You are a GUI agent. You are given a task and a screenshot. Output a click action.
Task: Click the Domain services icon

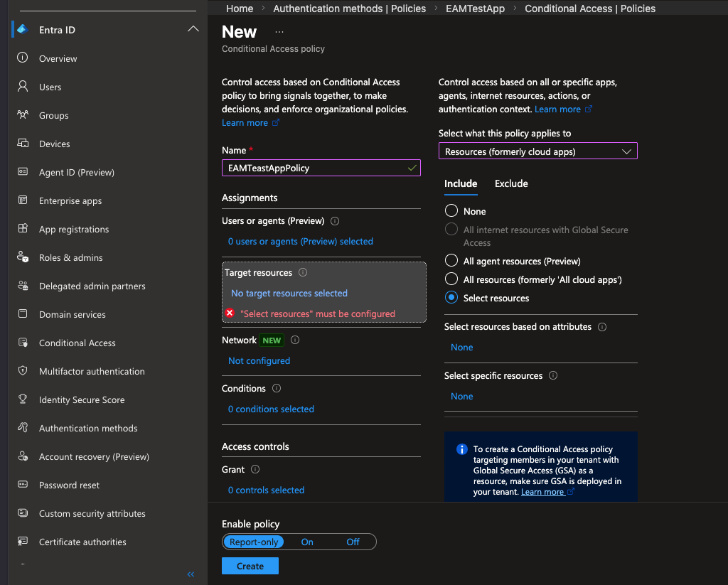[22, 314]
